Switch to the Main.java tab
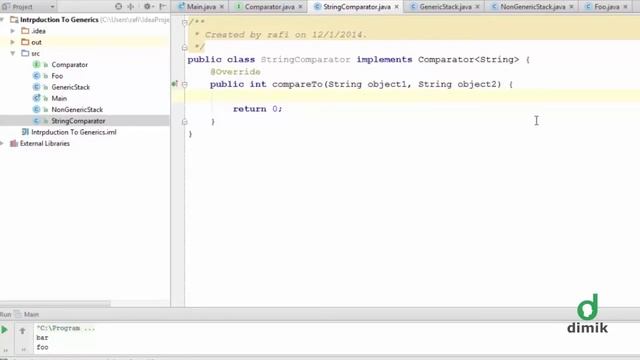 201,7
